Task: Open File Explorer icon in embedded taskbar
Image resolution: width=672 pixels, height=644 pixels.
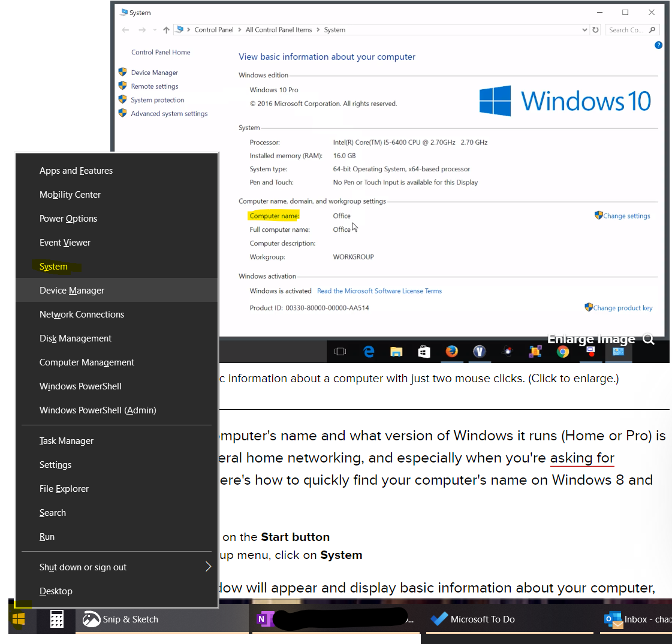Action: point(396,352)
